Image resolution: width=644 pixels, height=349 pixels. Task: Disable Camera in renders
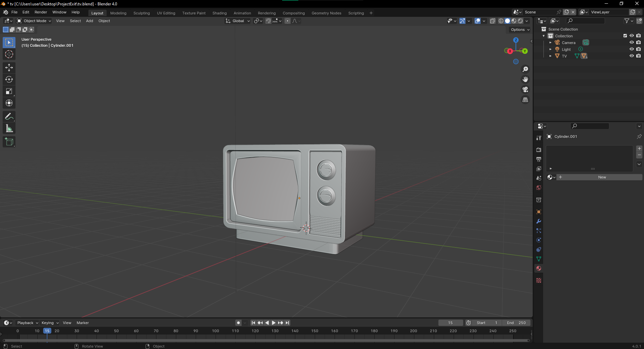639,42
